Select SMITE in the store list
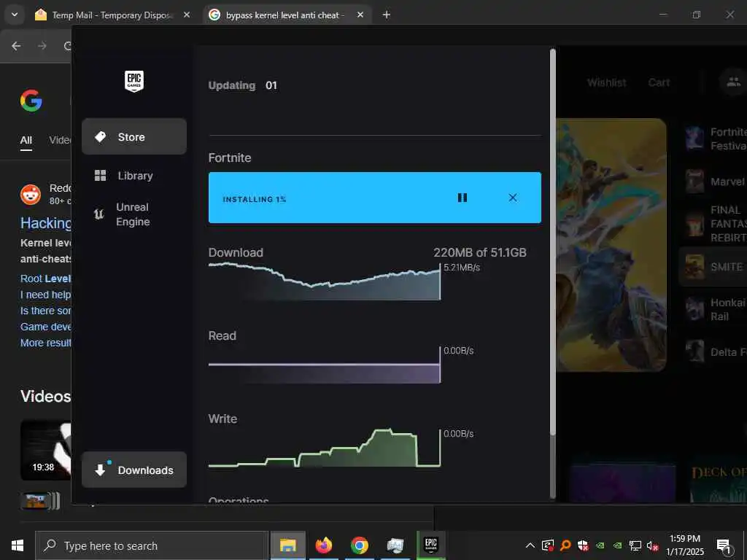 [713, 267]
